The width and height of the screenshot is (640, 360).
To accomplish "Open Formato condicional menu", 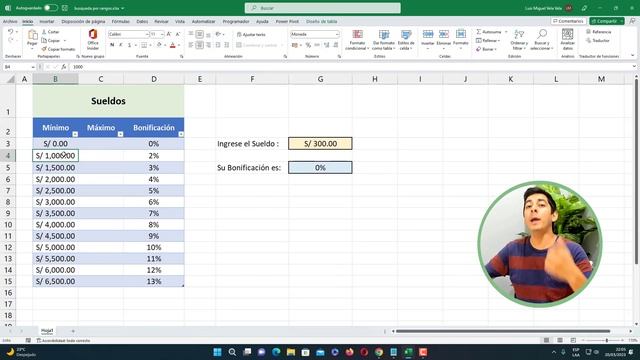I will [x=357, y=40].
